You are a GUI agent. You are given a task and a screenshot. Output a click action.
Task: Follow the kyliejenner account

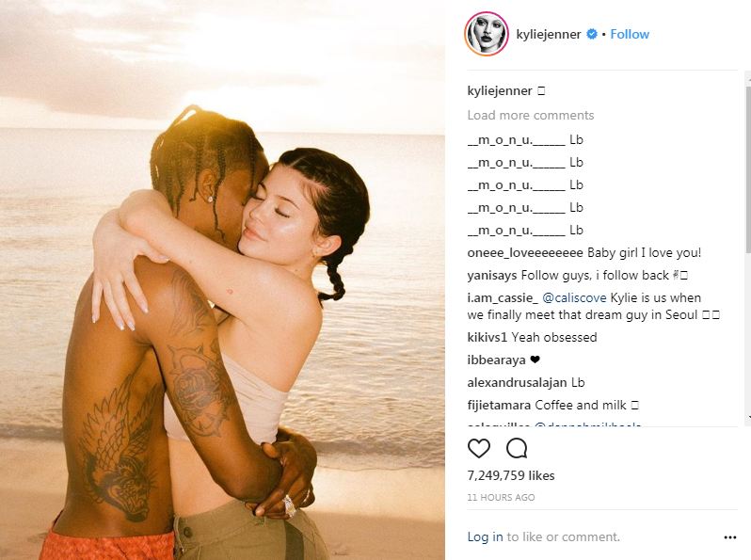tap(630, 34)
